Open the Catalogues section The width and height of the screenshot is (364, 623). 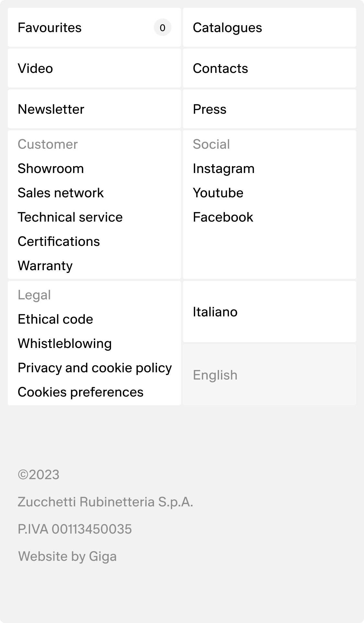coord(227,28)
